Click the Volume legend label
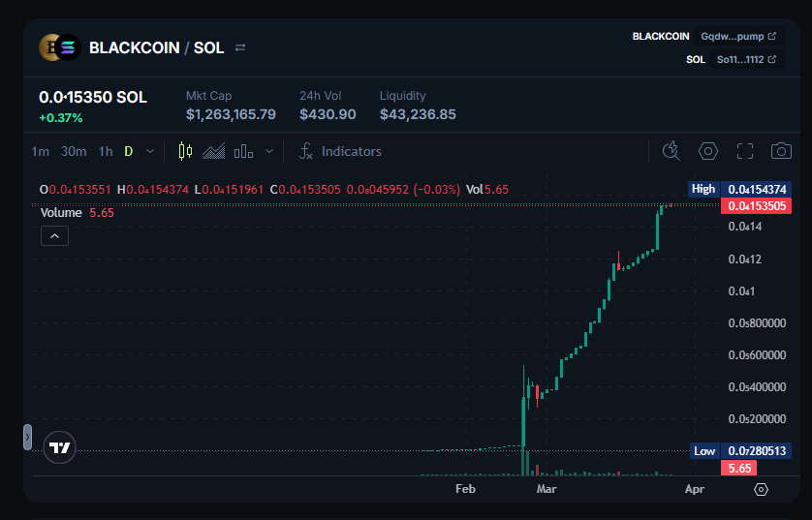This screenshot has width=812, height=520. [61, 213]
